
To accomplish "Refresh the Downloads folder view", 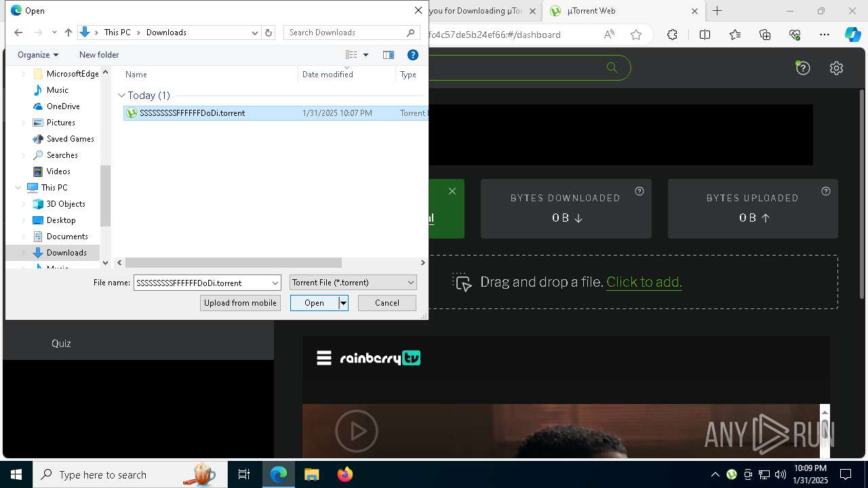I will click(x=269, y=33).
